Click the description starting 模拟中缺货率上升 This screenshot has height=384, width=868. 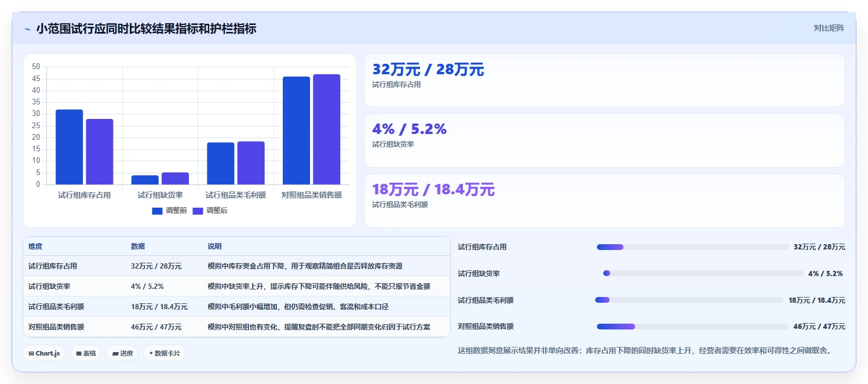(x=319, y=287)
